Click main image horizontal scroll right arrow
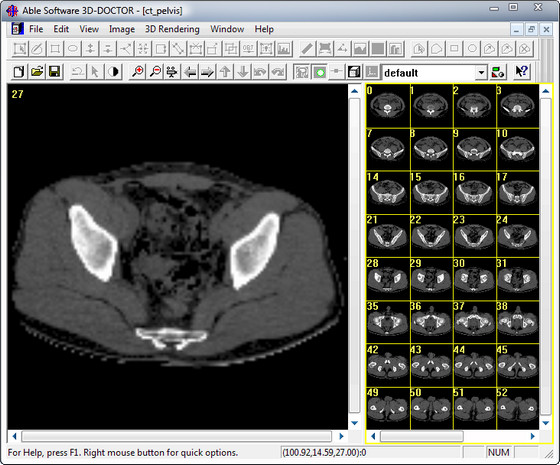The image size is (560, 465). point(341,436)
